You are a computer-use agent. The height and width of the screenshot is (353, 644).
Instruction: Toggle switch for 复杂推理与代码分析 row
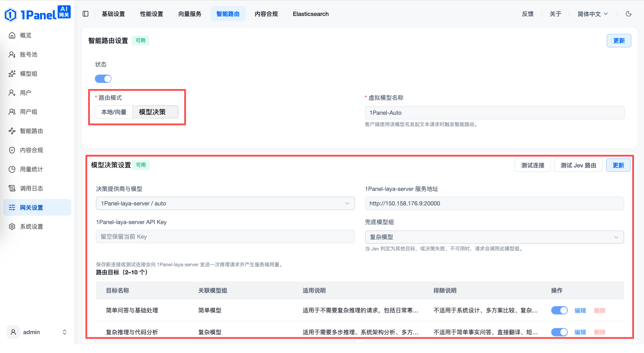[559, 332]
